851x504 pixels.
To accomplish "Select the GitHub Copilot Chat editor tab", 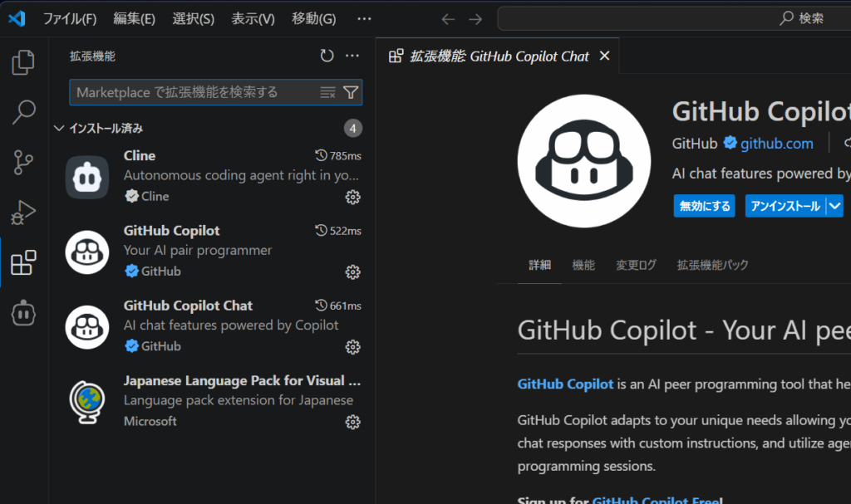I will point(499,56).
